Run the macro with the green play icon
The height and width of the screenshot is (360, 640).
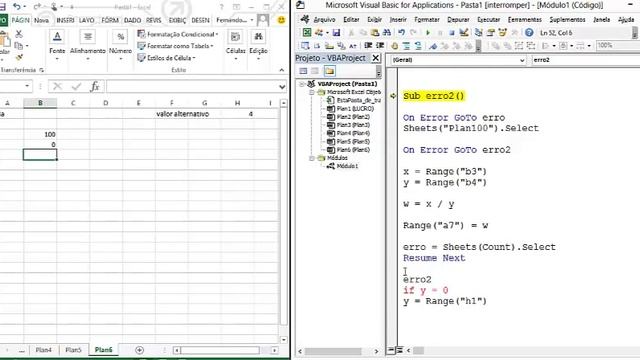428,33
